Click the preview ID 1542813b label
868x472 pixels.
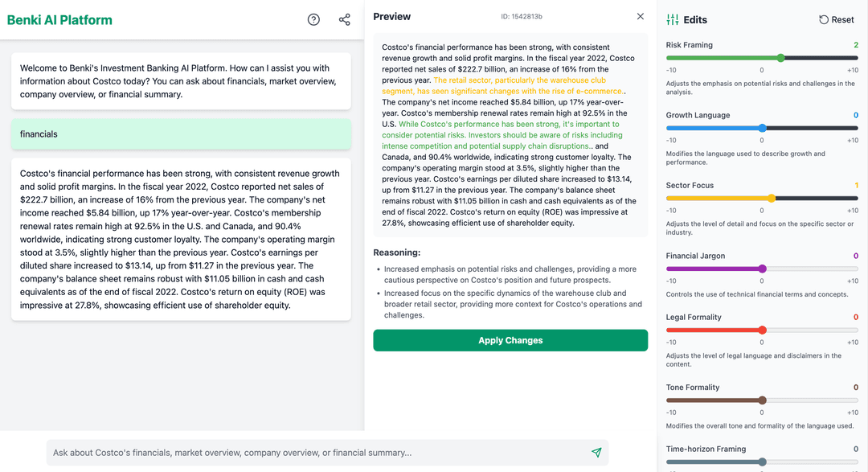tap(522, 17)
